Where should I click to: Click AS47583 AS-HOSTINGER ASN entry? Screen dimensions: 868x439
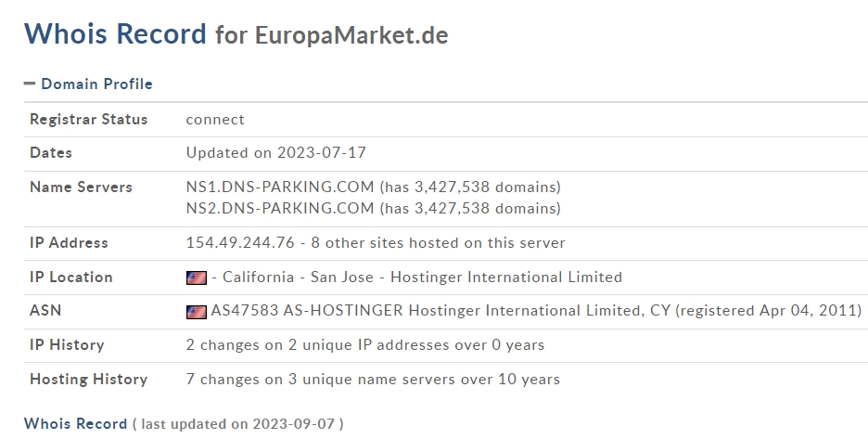point(308,311)
